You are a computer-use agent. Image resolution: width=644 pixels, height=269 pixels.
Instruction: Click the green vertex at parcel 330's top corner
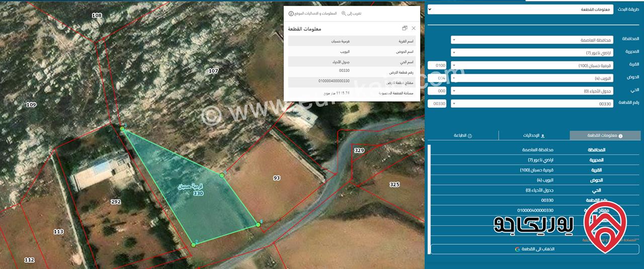coord(122,129)
